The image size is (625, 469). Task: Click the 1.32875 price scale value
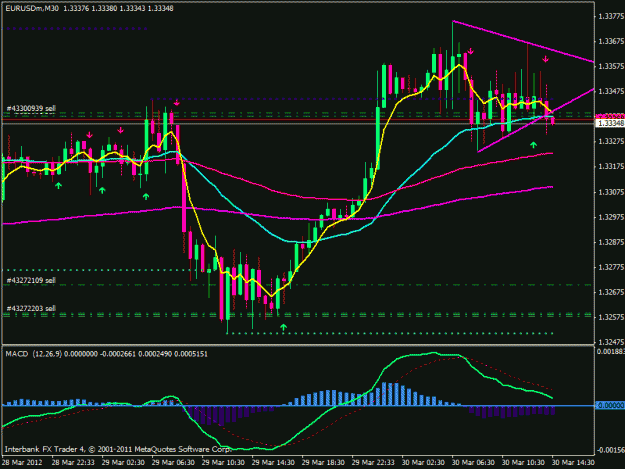pyautogui.click(x=611, y=242)
